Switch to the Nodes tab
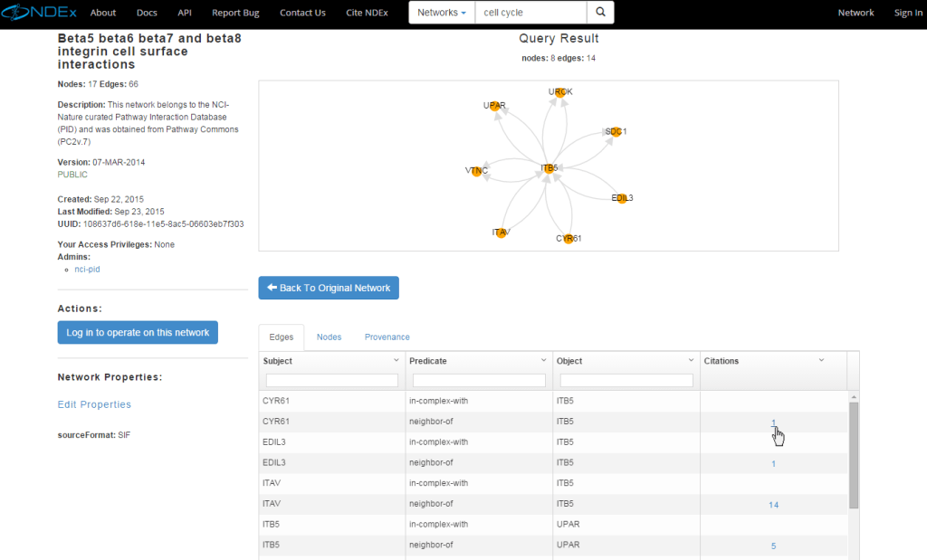The image size is (927, 560). click(x=329, y=337)
